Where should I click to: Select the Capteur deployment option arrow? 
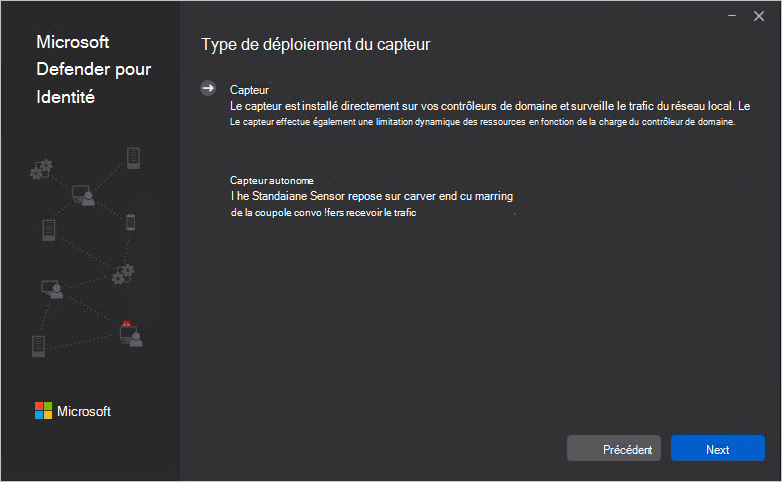coord(208,88)
